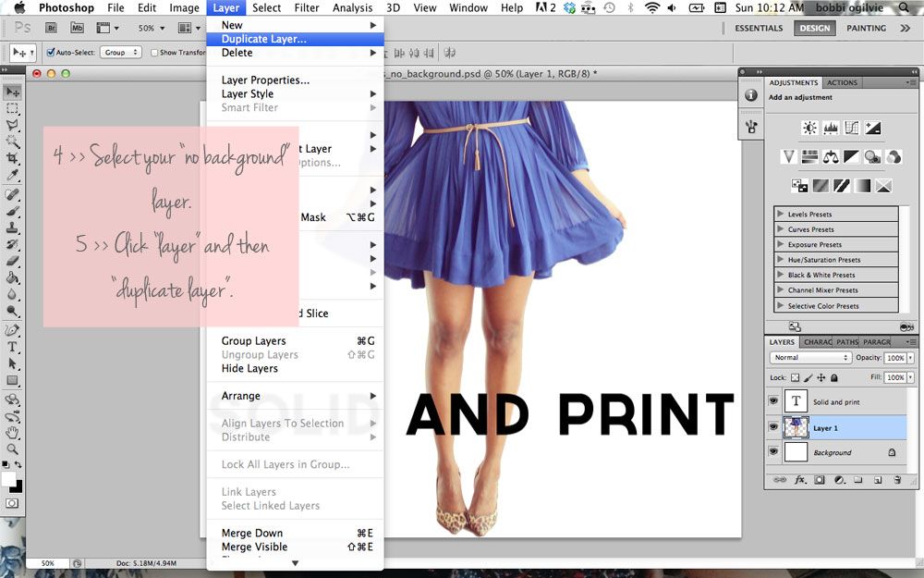Image resolution: width=924 pixels, height=578 pixels.
Task: Click the delete layer trash icon
Action: tap(898, 480)
